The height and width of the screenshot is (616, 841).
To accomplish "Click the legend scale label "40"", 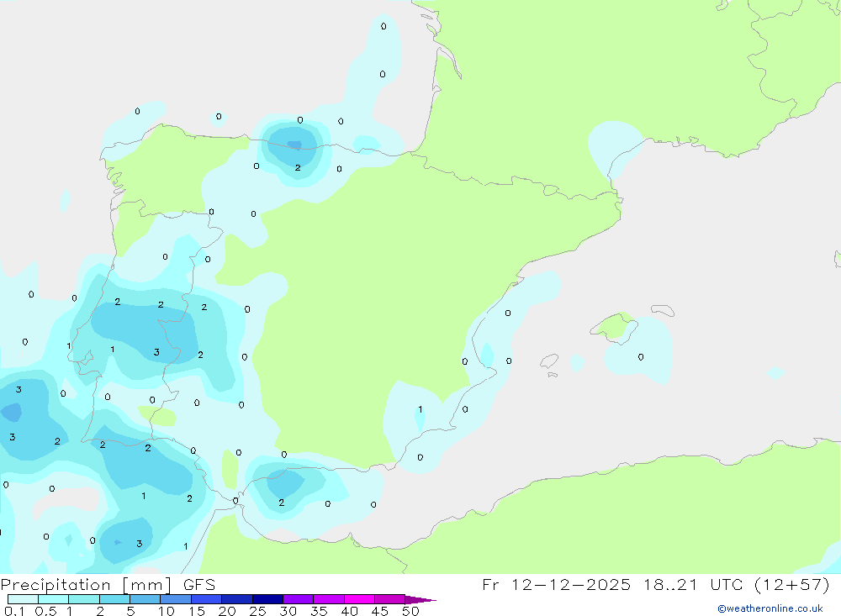I will [350, 611].
